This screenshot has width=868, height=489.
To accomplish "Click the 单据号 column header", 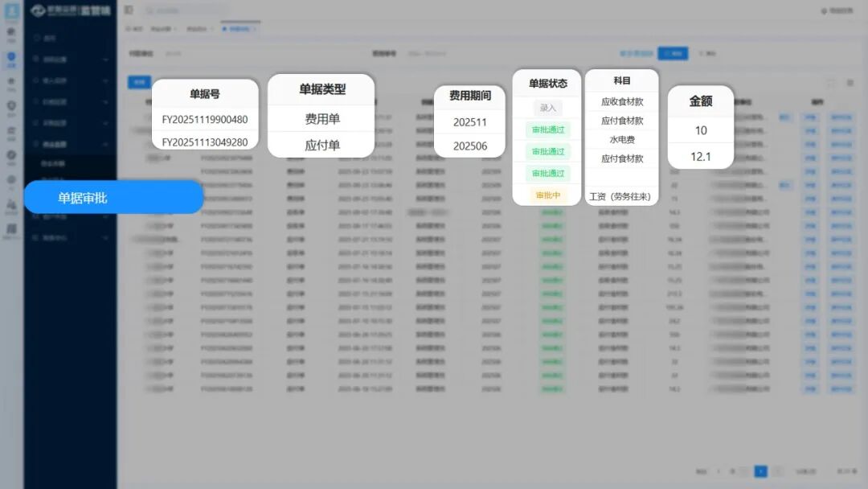I will (x=205, y=93).
